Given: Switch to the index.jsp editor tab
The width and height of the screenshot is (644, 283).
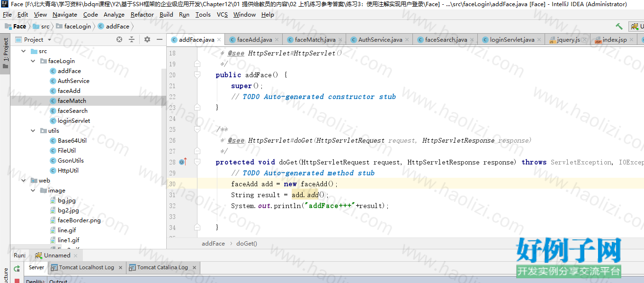Looking at the screenshot, I should tap(614, 40).
